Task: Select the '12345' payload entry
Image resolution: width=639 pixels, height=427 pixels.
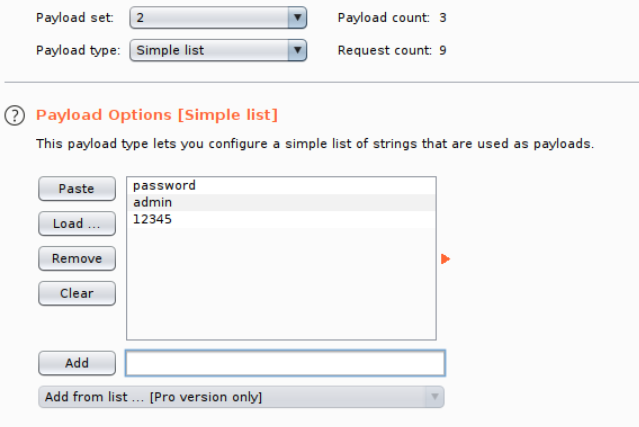Action: 152,219
